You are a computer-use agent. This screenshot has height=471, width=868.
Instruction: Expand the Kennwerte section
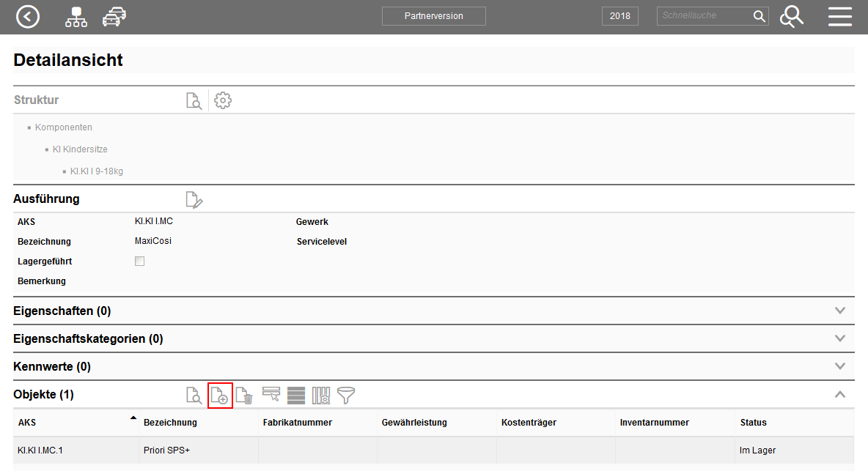tap(840, 366)
